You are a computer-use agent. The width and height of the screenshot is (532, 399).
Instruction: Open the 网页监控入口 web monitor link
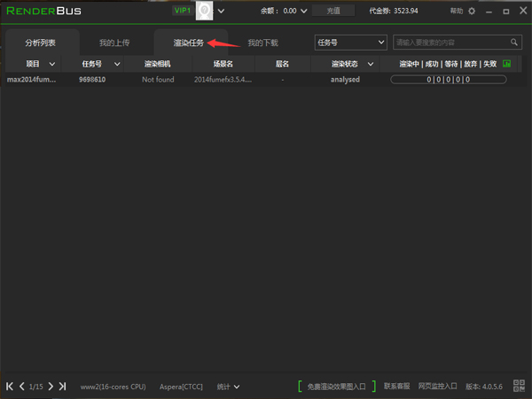pos(438,386)
